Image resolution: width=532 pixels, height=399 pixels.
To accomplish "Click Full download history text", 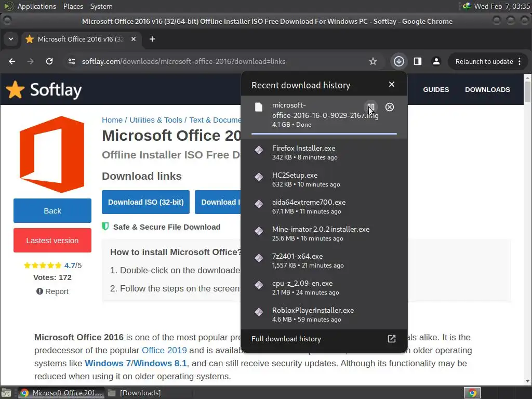I will click(286, 339).
